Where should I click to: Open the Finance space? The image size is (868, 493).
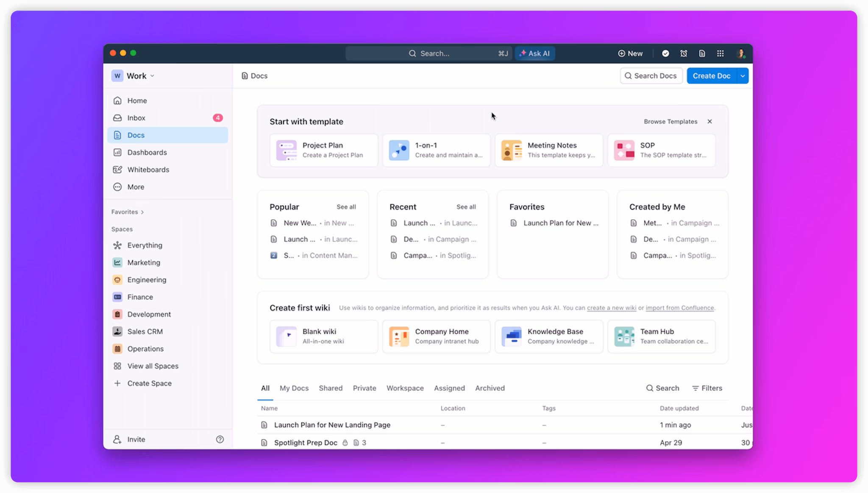[167, 297]
